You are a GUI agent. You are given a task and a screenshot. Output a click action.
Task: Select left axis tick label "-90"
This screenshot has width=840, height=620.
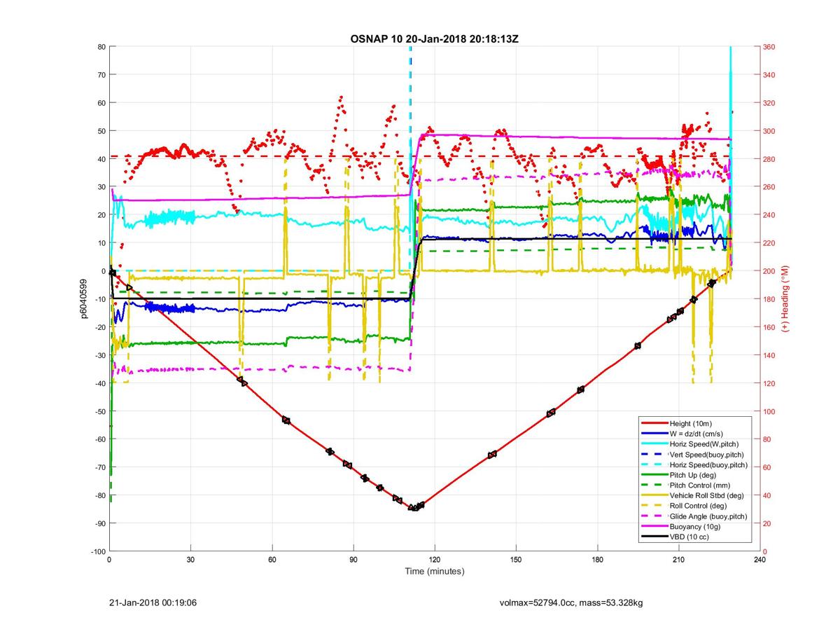[99, 523]
